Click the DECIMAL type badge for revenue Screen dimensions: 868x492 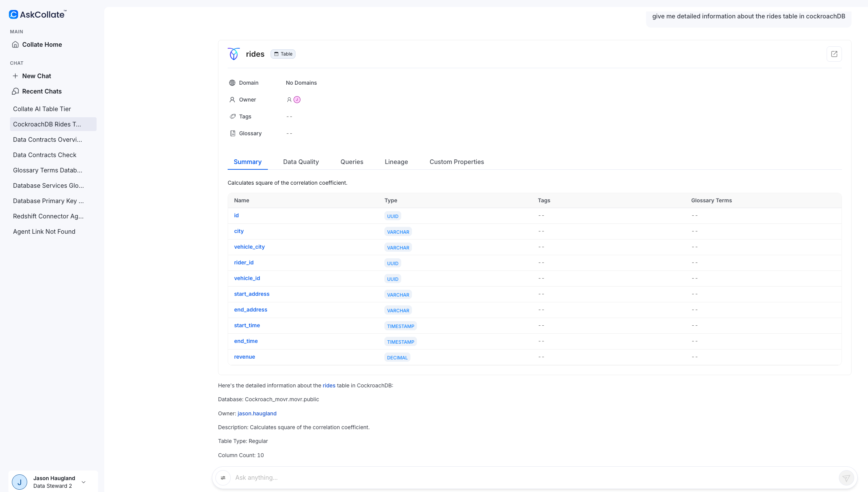coord(397,358)
